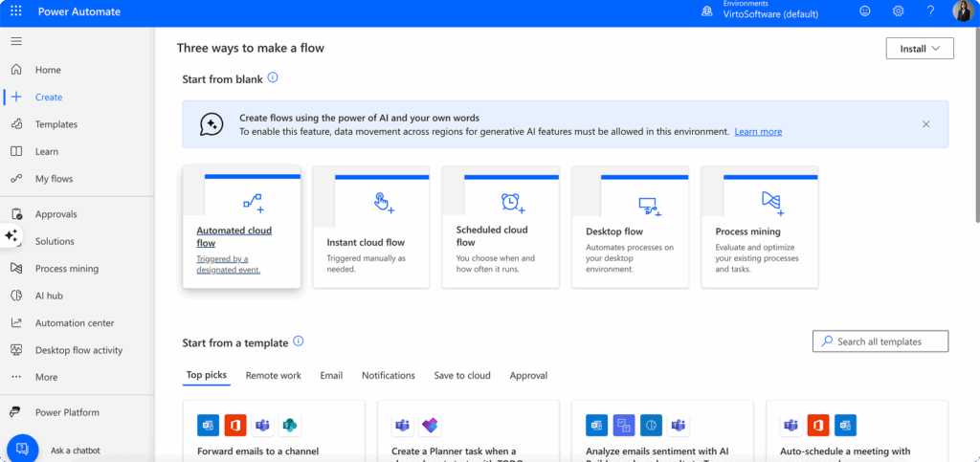Open the user profile avatar
The image size is (980, 462).
point(963,11)
